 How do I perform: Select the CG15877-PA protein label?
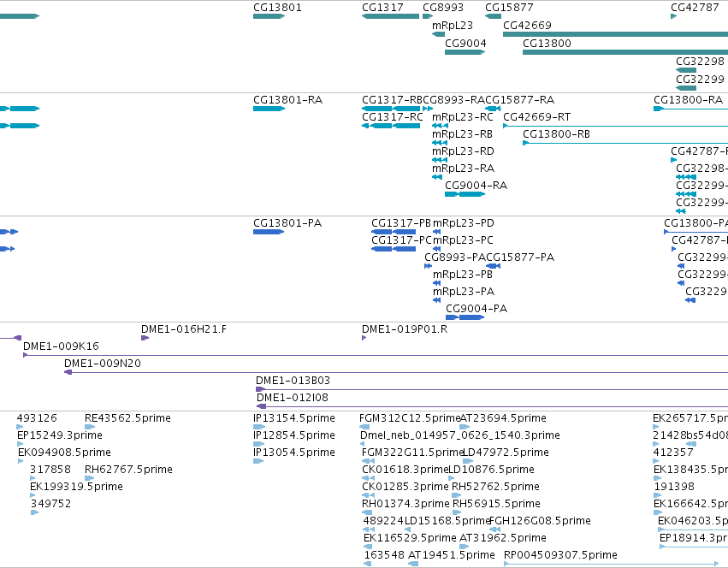pyautogui.click(x=520, y=257)
